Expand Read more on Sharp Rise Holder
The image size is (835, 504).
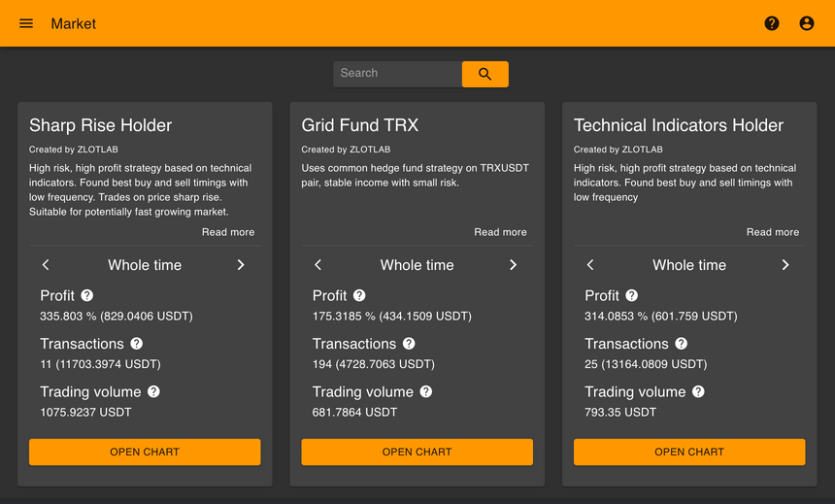pyautogui.click(x=228, y=232)
